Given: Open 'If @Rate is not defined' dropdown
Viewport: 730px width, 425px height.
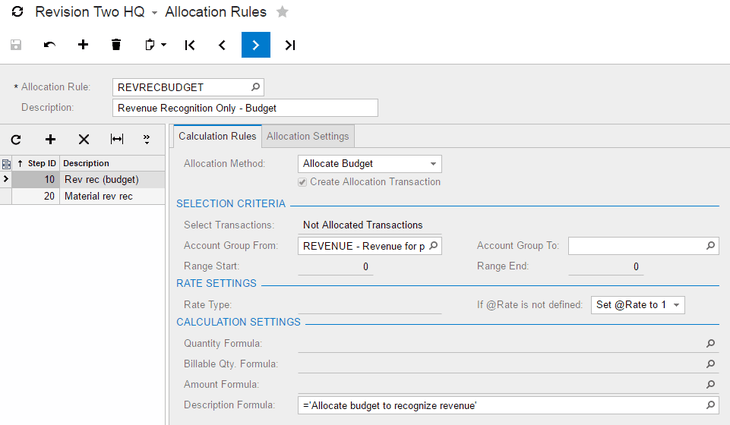Looking at the screenshot, I should 676,305.
